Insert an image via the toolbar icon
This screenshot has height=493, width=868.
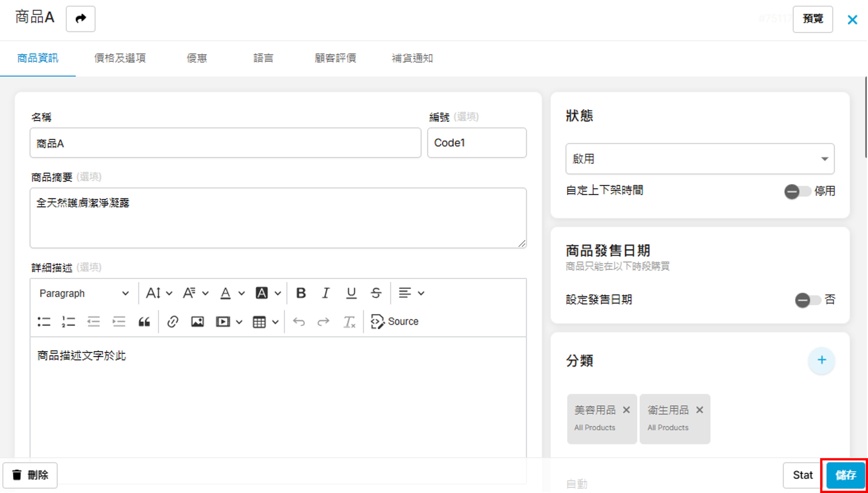click(x=197, y=321)
